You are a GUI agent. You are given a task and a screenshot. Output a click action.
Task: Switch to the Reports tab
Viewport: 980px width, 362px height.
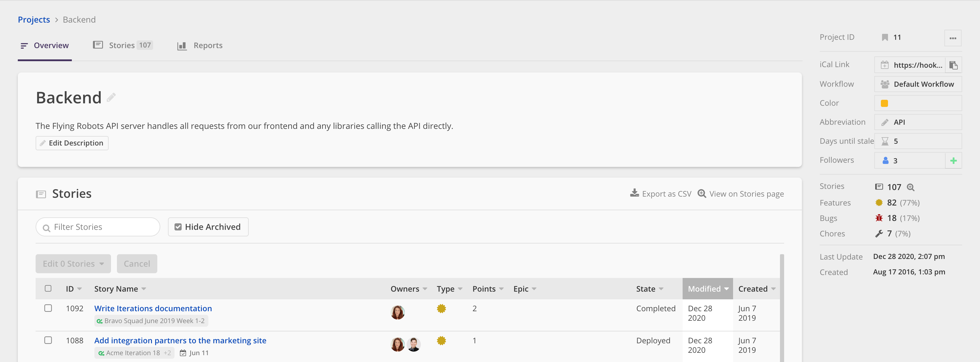pos(200,46)
